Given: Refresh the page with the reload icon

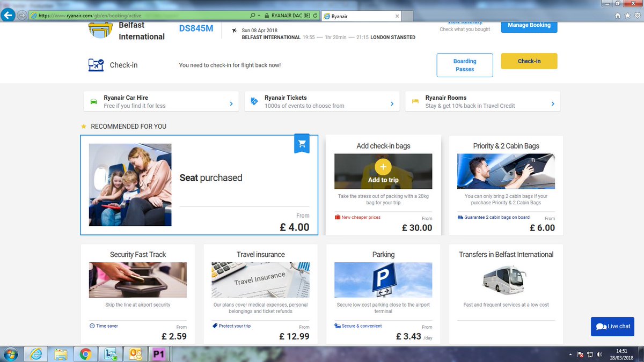Looking at the screenshot, I should tap(314, 16).
